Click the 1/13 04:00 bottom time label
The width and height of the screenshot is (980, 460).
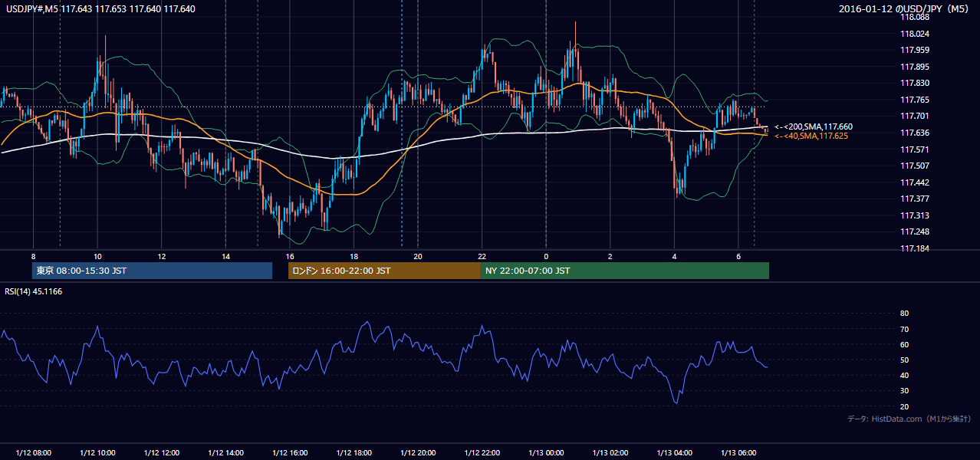tap(674, 453)
